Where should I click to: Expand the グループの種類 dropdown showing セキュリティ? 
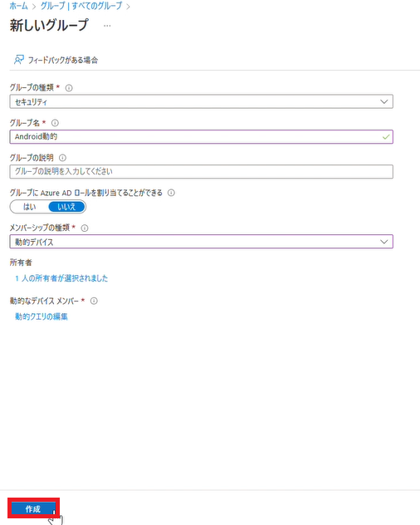click(201, 101)
